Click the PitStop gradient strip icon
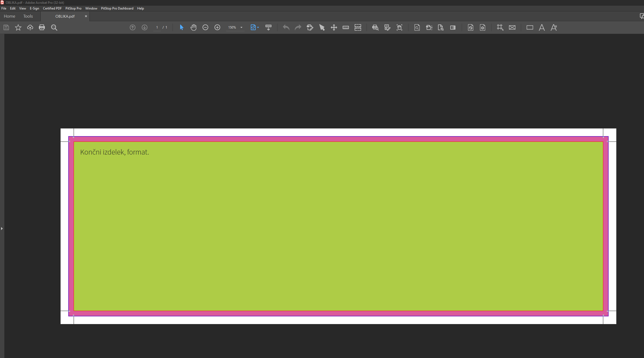 tap(453, 27)
